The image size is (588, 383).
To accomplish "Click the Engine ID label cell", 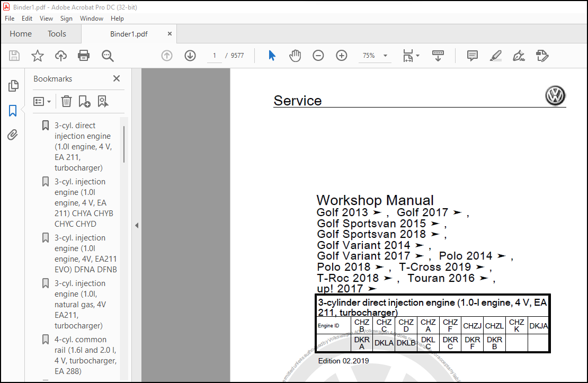I will (333, 326).
